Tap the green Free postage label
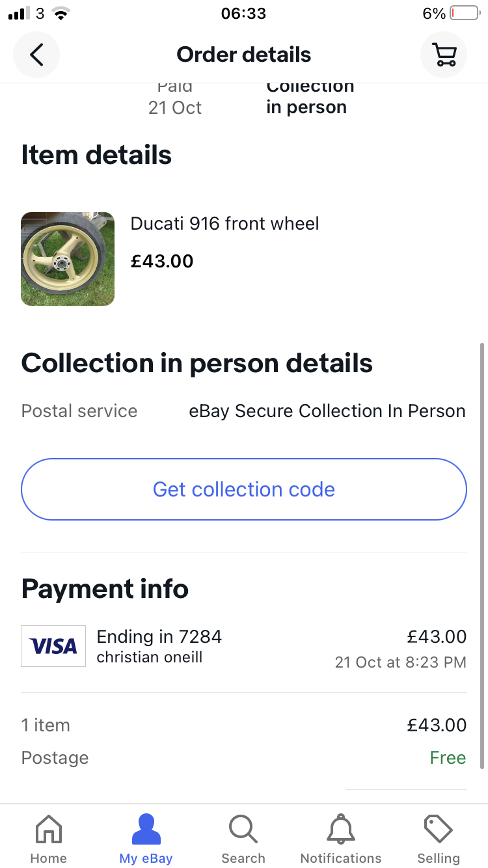The width and height of the screenshot is (488, 868). coord(448,758)
